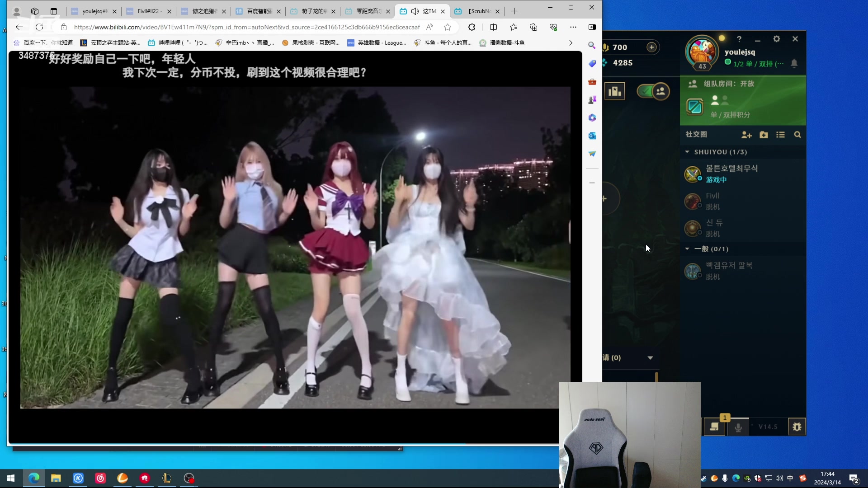Open the mission journal icon with badge 1
Viewport: 868px width, 488px height.
coord(715,426)
